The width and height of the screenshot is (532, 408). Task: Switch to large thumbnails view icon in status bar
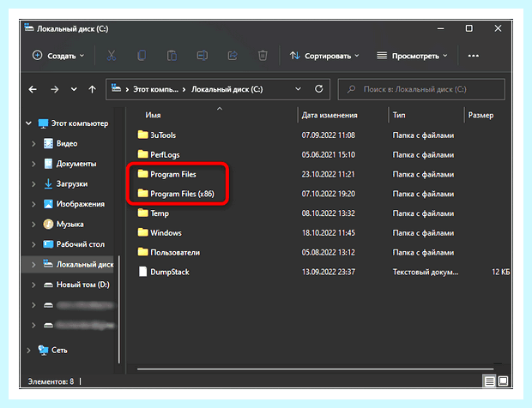pyautogui.click(x=503, y=381)
